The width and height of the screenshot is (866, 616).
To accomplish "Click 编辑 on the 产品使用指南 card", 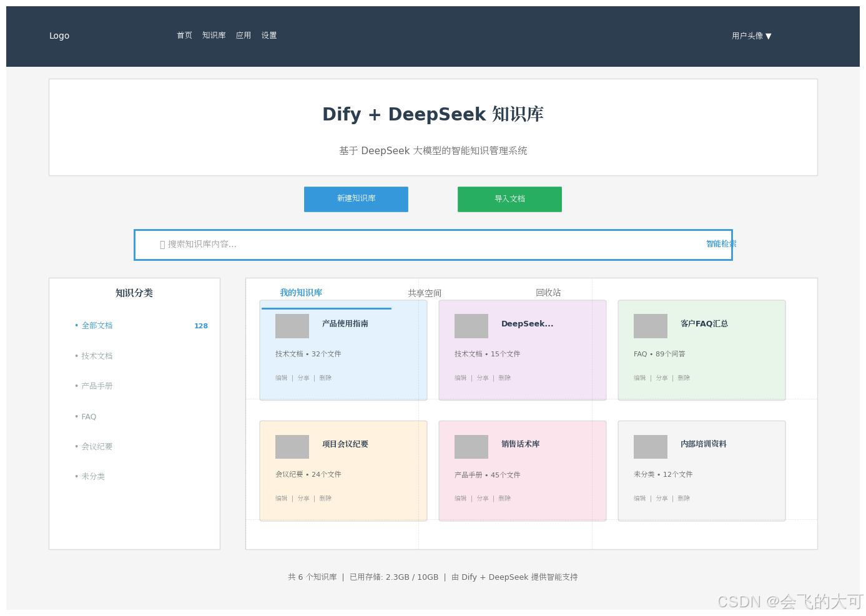I will [x=282, y=378].
